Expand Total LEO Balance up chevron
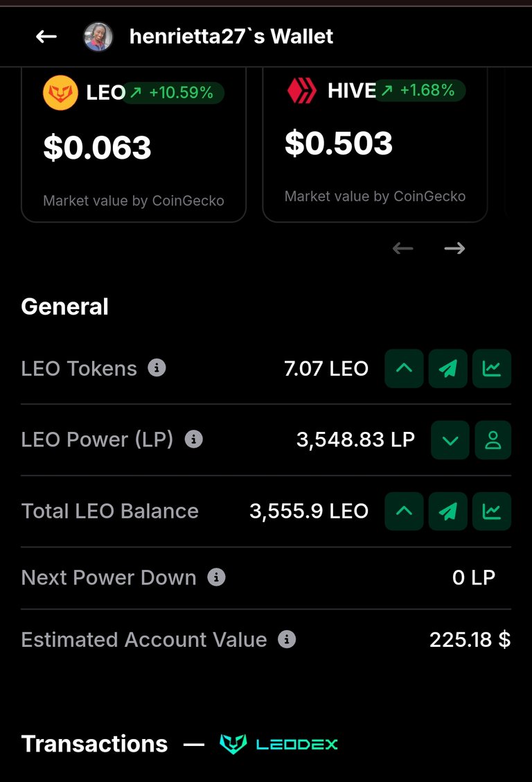532x782 pixels. click(404, 511)
